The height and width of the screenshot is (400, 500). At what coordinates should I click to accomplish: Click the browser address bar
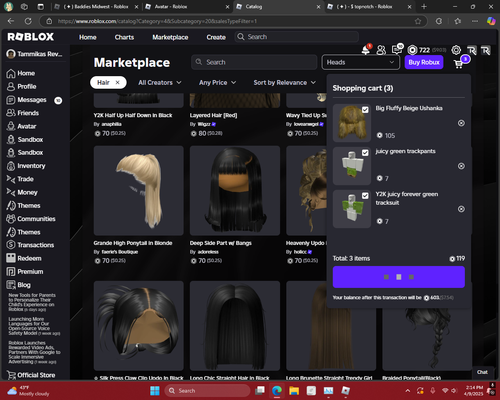coord(233,21)
